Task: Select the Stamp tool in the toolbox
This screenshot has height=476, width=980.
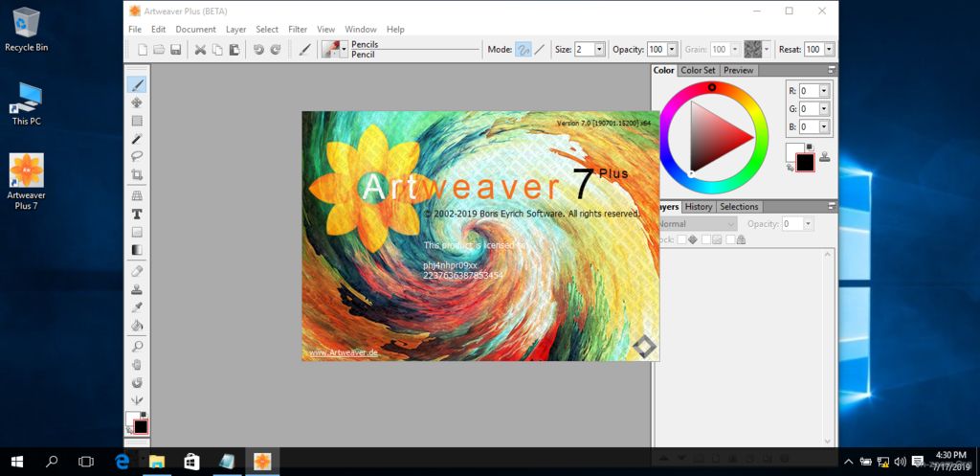Action: pos(137,289)
